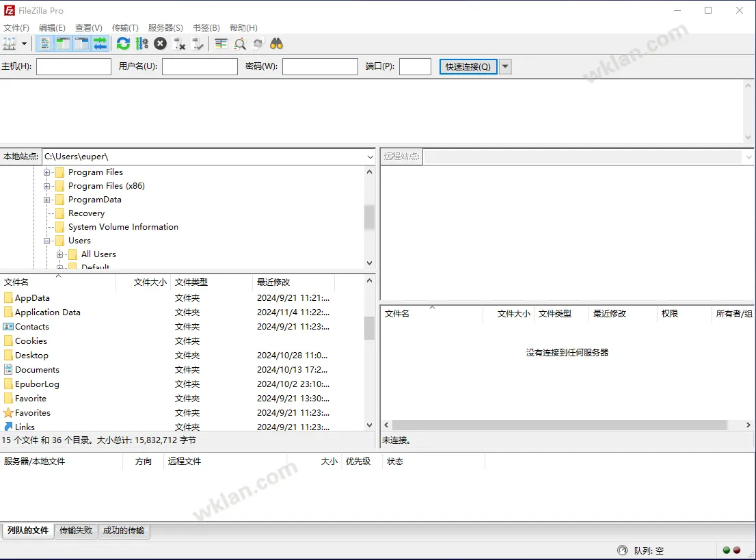Open 帮助(H) menu
The height and width of the screenshot is (560, 756).
243,27
